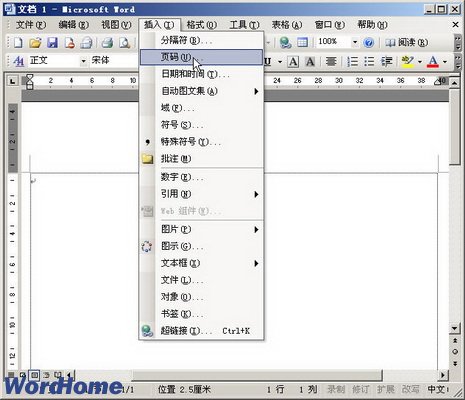Toggle 改写 overtype mode in status bar
Screen dimensions: 465x400
[411, 389]
